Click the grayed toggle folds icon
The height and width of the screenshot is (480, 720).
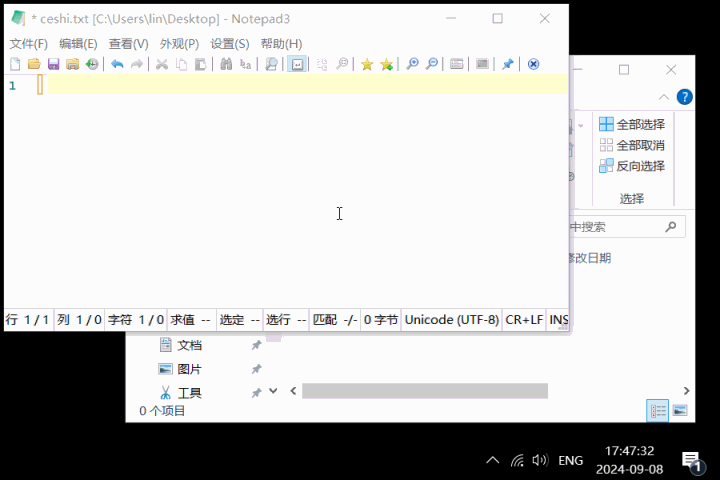322,64
